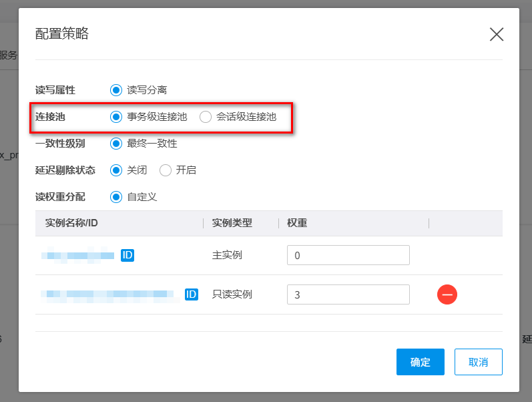Image resolution: width=532 pixels, height=402 pixels.
Task: Set 延迟剔除状态 to 关闭
Action: 116,170
